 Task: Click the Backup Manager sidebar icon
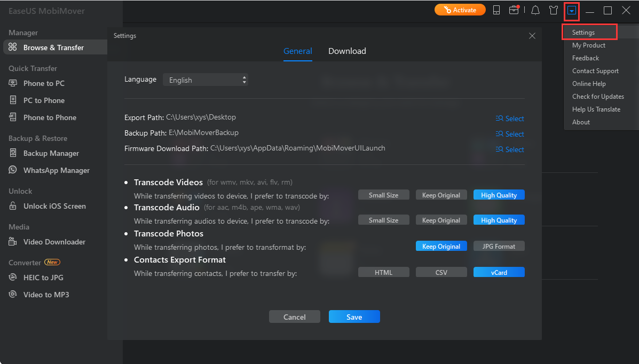(x=13, y=153)
